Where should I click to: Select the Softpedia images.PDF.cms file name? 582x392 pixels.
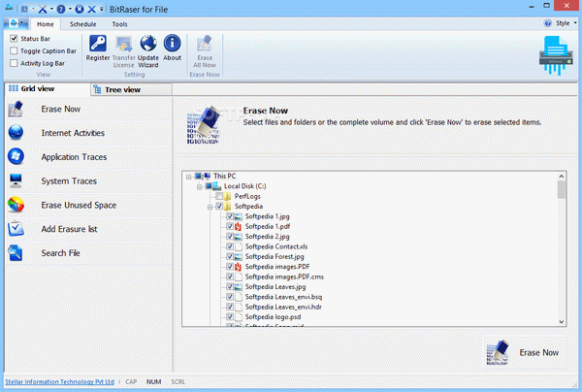(284, 277)
